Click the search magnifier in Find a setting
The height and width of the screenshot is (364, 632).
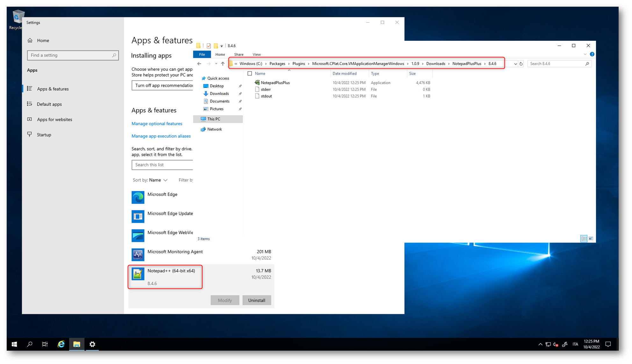114,55
